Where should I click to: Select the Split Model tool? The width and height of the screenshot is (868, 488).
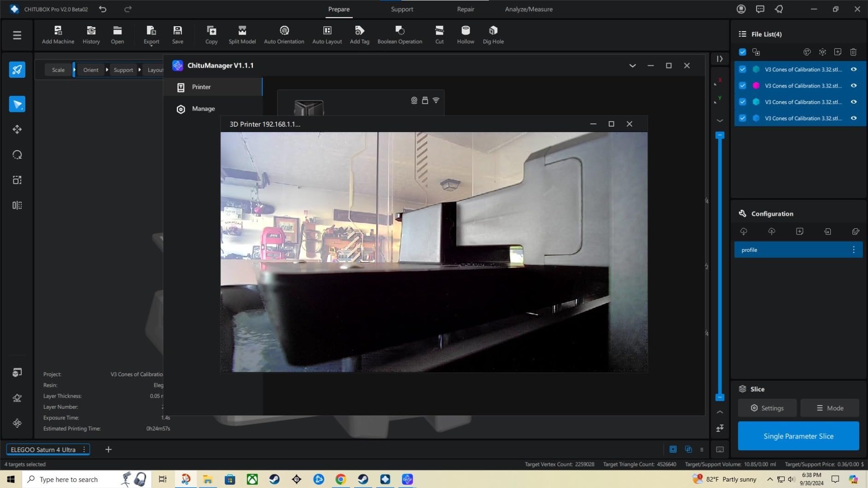pos(242,35)
